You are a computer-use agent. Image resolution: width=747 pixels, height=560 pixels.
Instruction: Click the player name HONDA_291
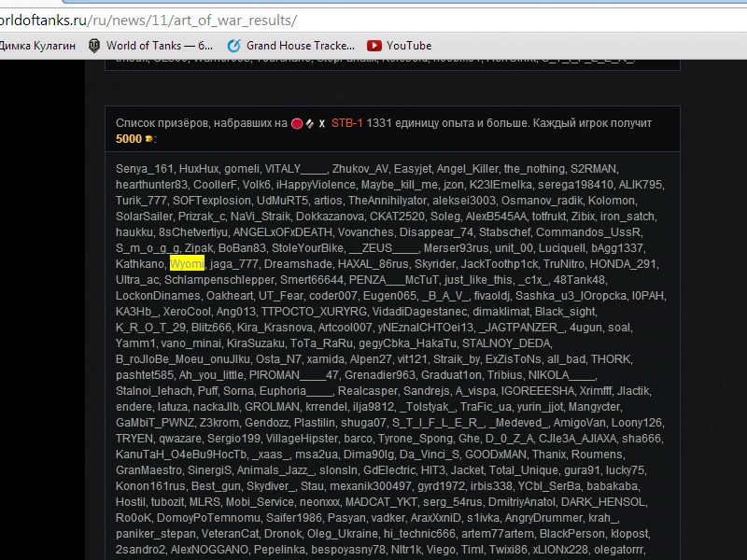(623, 264)
